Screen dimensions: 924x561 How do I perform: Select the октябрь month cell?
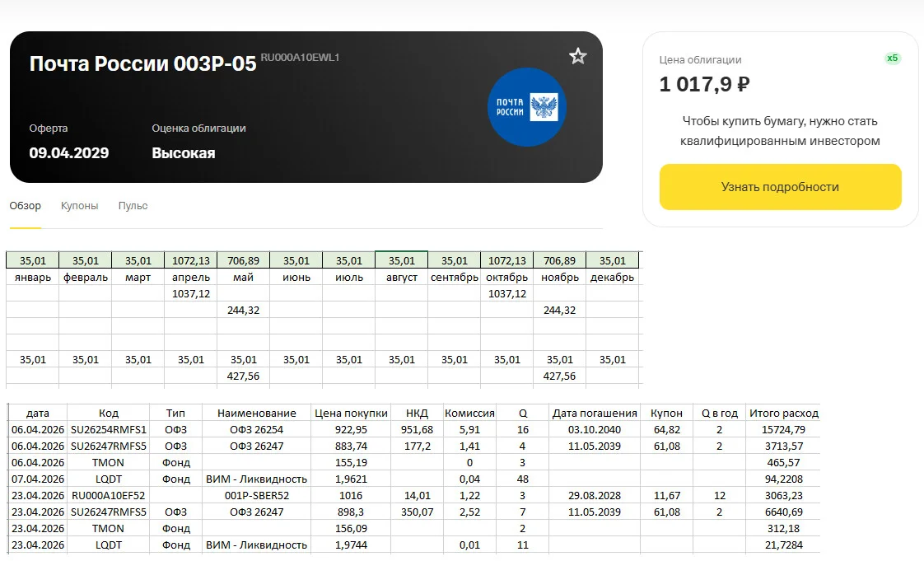click(x=506, y=277)
